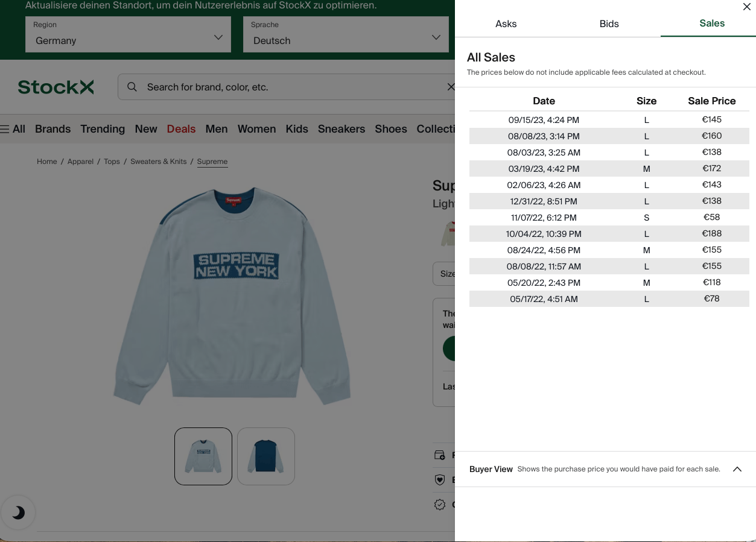This screenshot has width=756, height=542.
Task: Open the New menu item
Action: point(146,129)
